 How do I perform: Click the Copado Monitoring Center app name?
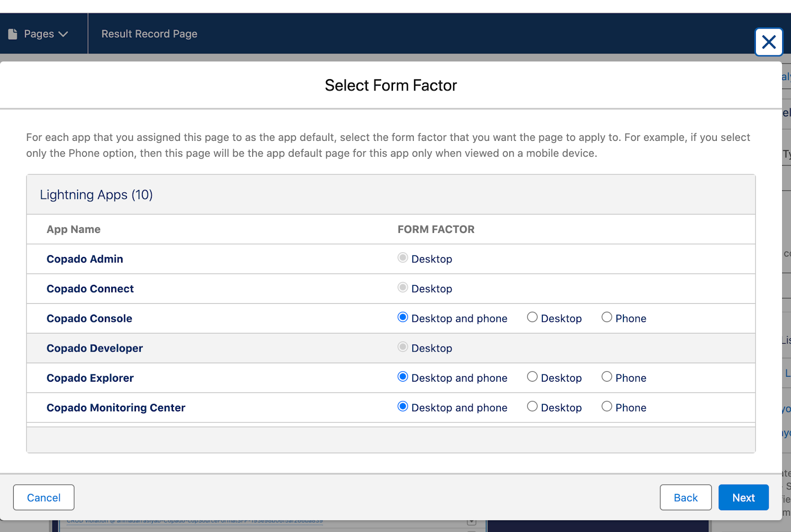click(116, 407)
